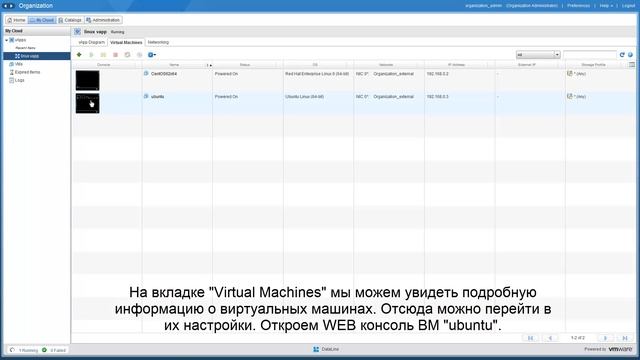This screenshot has height=360, width=640.
Task: Collapse the vApps tree node
Action: tap(6, 40)
